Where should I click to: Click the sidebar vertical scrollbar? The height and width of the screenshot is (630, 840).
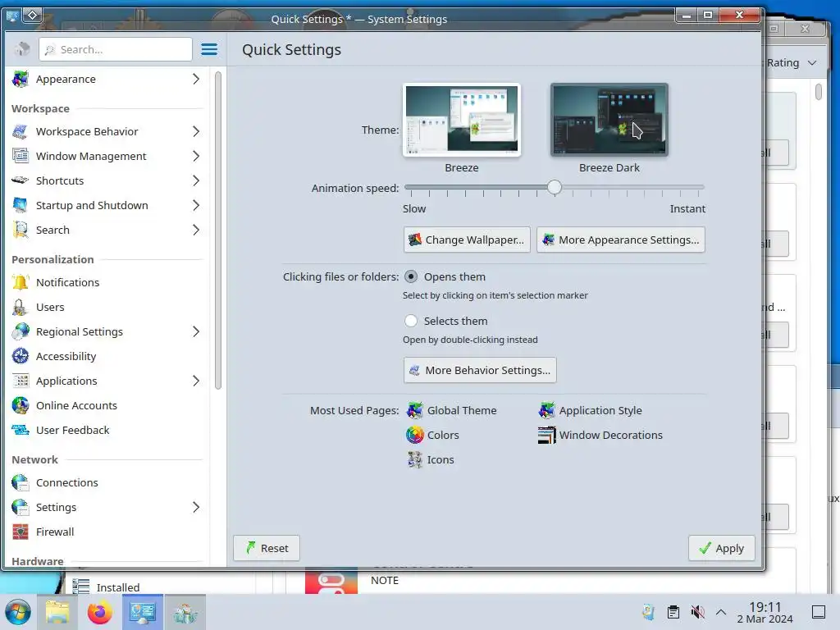pos(218,231)
